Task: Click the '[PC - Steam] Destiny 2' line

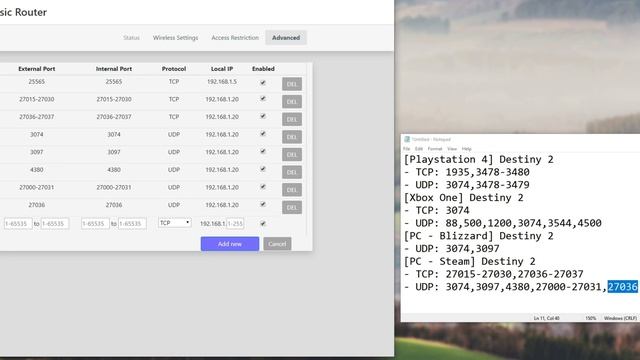Action: pyautogui.click(x=469, y=261)
